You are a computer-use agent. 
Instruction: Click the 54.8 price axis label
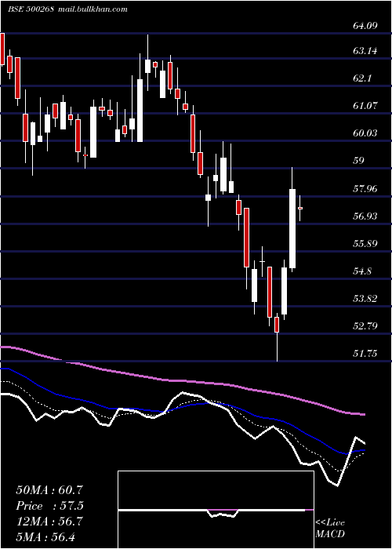click(x=361, y=271)
